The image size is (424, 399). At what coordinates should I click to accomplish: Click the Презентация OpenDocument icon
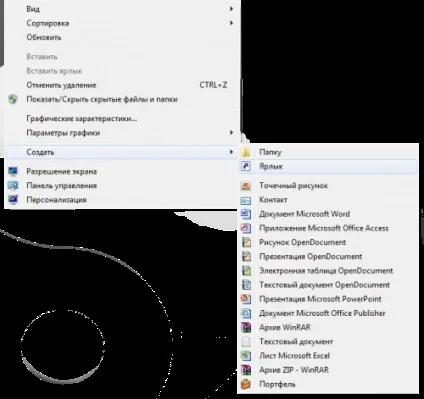coord(246,257)
